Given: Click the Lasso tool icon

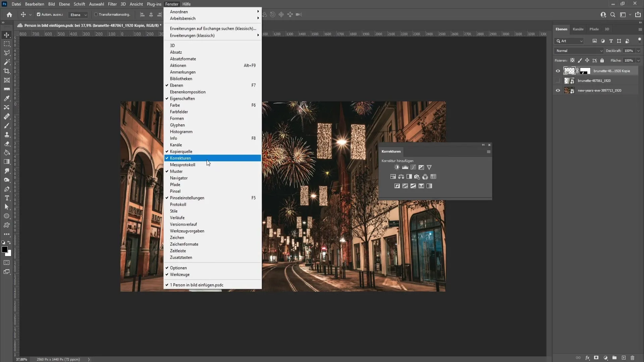Looking at the screenshot, I should [7, 53].
